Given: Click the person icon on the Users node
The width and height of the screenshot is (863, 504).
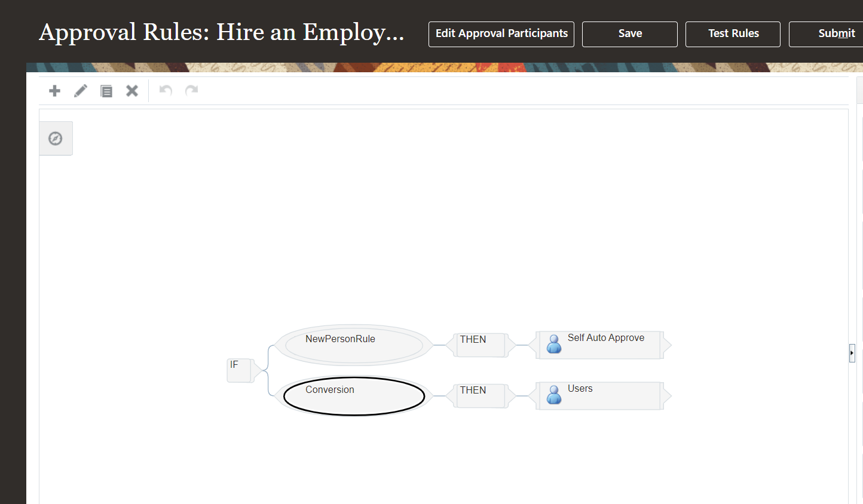Looking at the screenshot, I should (553, 395).
